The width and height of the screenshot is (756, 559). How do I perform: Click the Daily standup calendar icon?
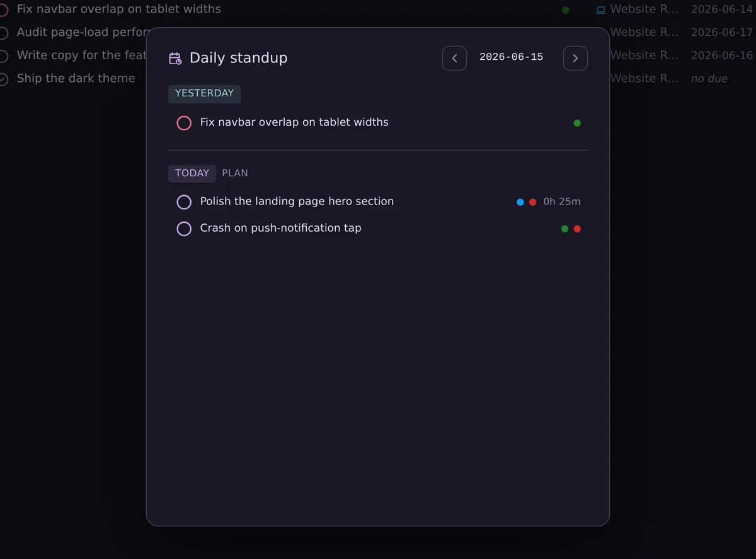[x=175, y=59]
